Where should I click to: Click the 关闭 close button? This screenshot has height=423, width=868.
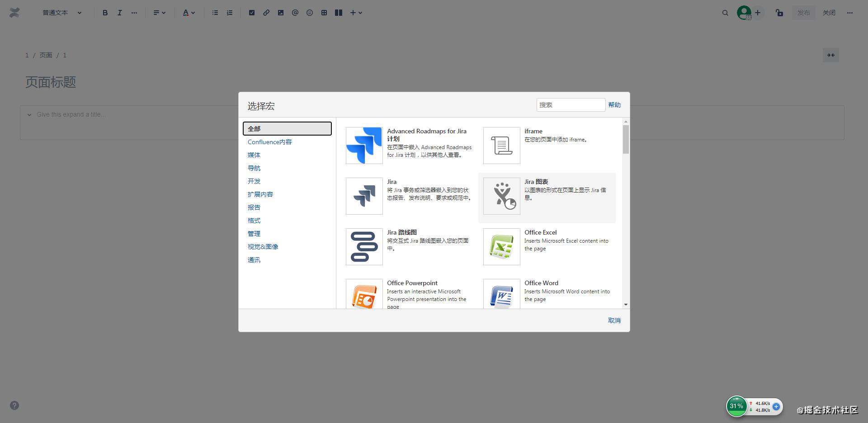tap(829, 13)
